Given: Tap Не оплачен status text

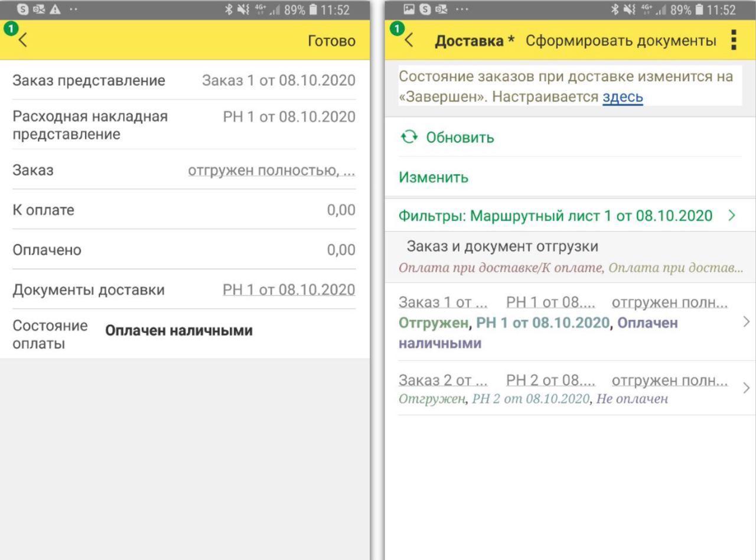Looking at the screenshot, I should pyautogui.click(x=632, y=399).
